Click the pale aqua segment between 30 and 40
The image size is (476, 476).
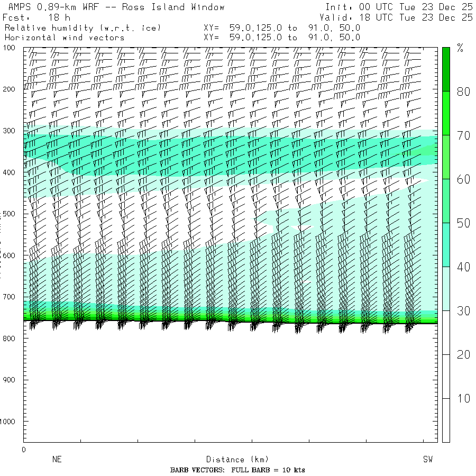tap(446, 288)
